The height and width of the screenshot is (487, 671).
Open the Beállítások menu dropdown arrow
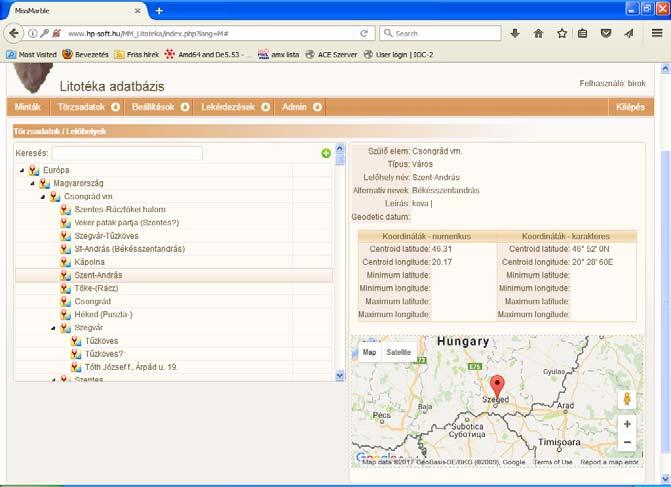(x=185, y=107)
